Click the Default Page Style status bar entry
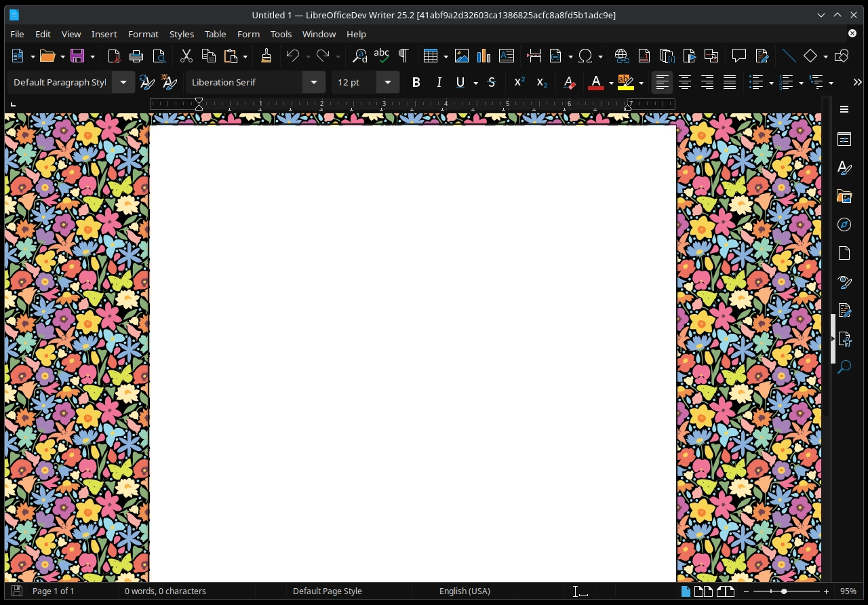The image size is (868, 605). [x=328, y=591]
